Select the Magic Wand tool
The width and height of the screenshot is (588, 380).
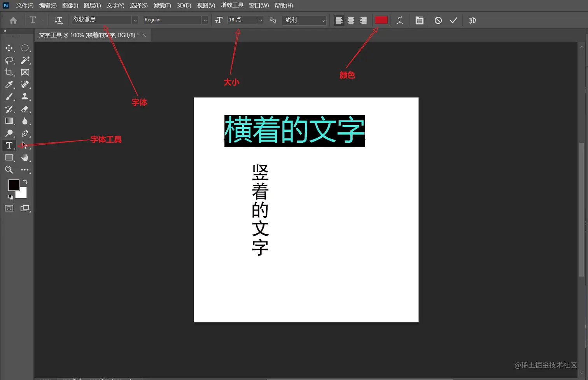click(x=25, y=60)
